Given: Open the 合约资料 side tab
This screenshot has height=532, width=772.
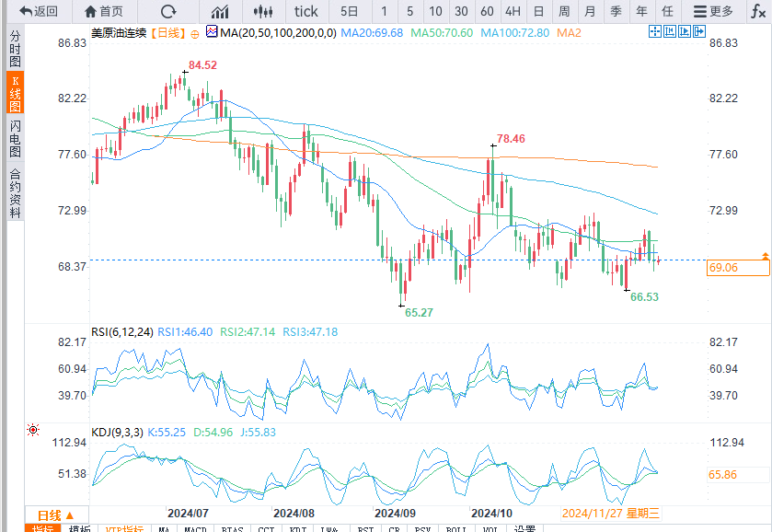Looking at the screenshot, I should (x=15, y=191).
